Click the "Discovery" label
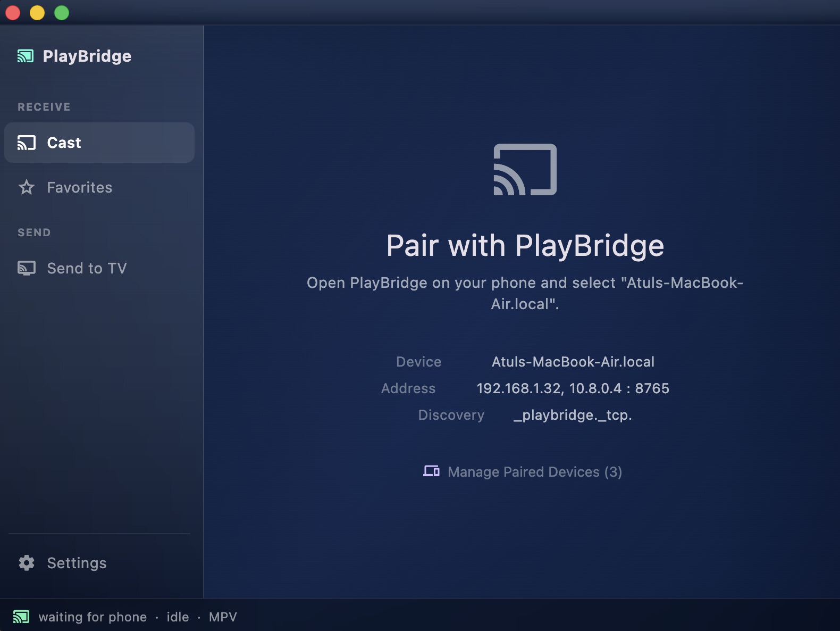 [451, 415]
